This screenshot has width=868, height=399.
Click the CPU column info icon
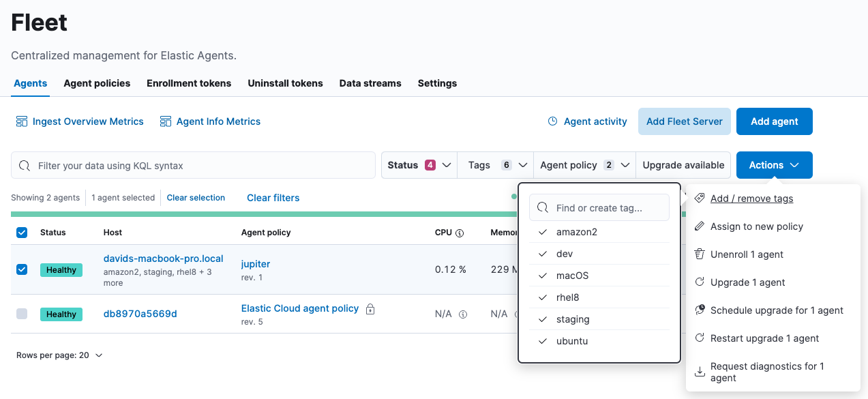click(460, 233)
